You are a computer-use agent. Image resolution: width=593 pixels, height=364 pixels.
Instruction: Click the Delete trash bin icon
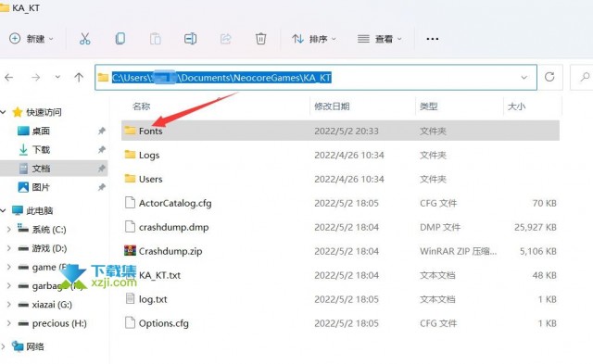pyautogui.click(x=260, y=39)
